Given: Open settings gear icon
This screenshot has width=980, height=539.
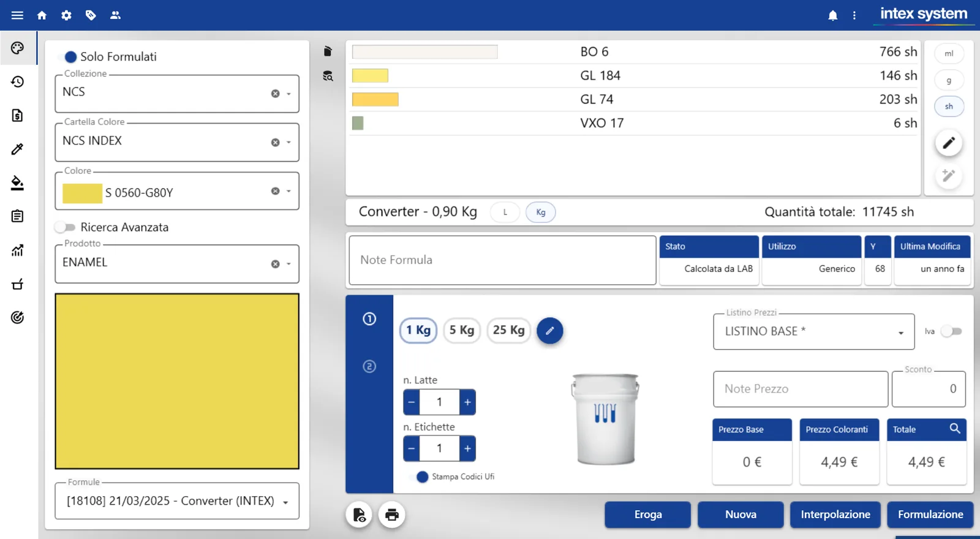Looking at the screenshot, I should (x=66, y=15).
